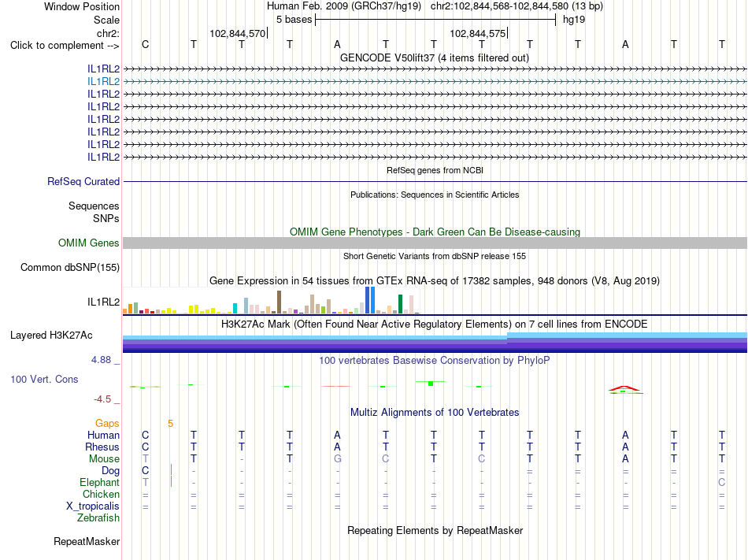Click the 100 Vert. Cons label
Viewport: 748px width, 560px height.
tap(44, 379)
